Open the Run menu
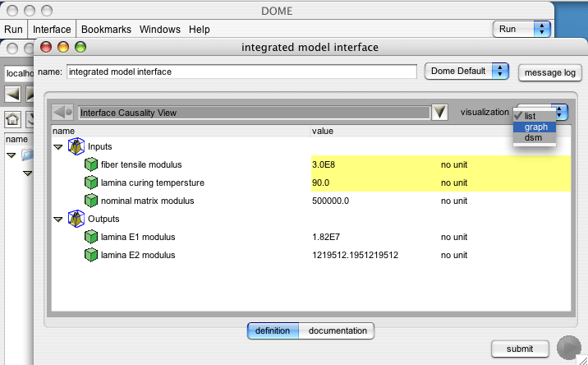The width and height of the screenshot is (588, 365). 13,30
